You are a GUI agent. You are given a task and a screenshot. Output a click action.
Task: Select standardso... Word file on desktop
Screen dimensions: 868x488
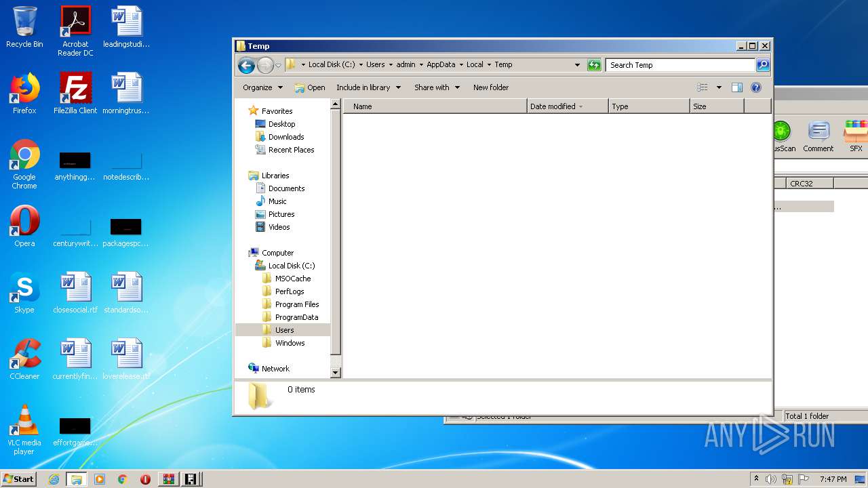[x=126, y=293]
